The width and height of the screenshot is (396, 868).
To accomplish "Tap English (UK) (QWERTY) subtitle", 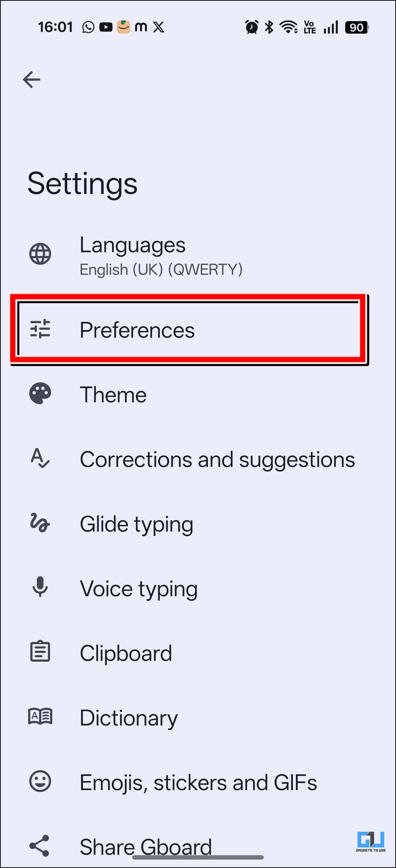I will point(161,270).
